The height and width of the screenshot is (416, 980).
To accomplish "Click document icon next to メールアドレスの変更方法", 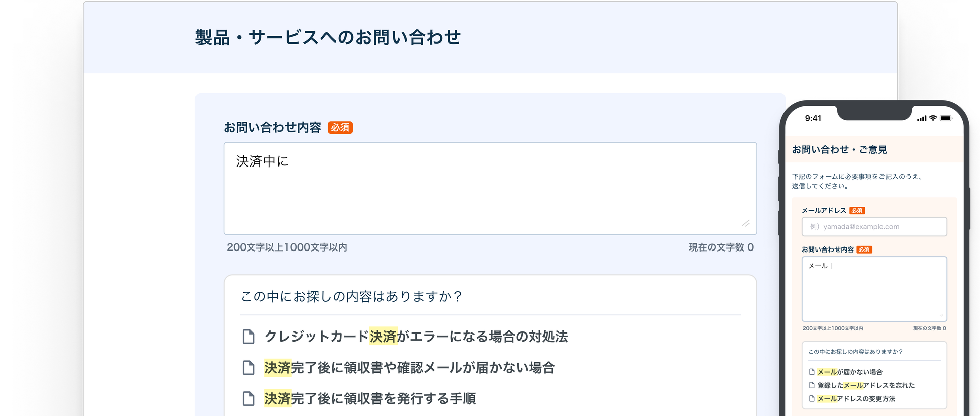I will coord(812,399).
